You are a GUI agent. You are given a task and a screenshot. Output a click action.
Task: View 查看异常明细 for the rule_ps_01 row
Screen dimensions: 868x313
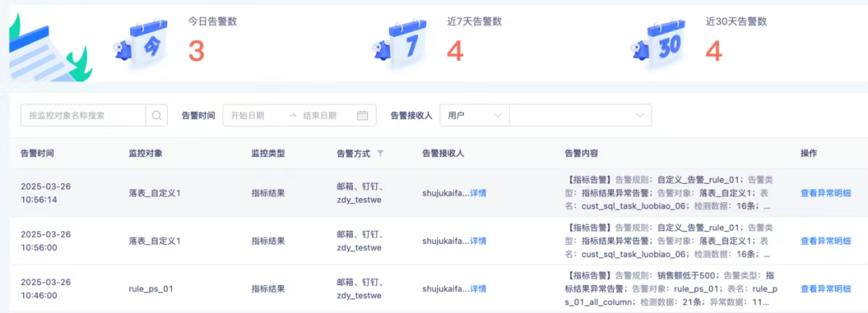(825, 288)
